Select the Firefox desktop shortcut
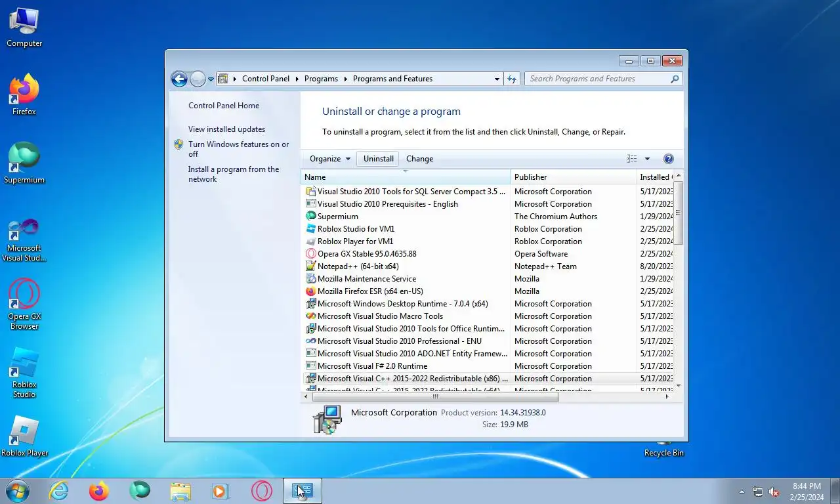Image resolution: width=840 pixels, height=504 pixels. [x=24, y=95]
